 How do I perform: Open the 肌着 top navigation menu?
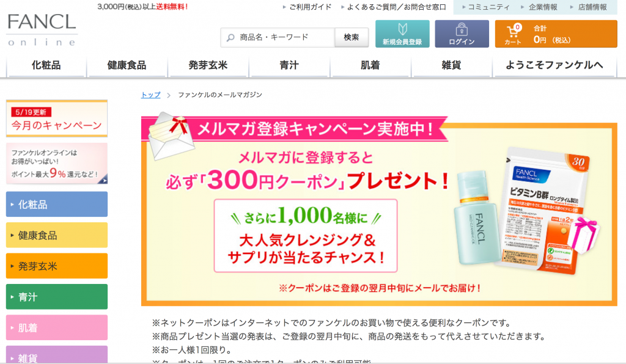pyautogui.click(x=370, y=65)
